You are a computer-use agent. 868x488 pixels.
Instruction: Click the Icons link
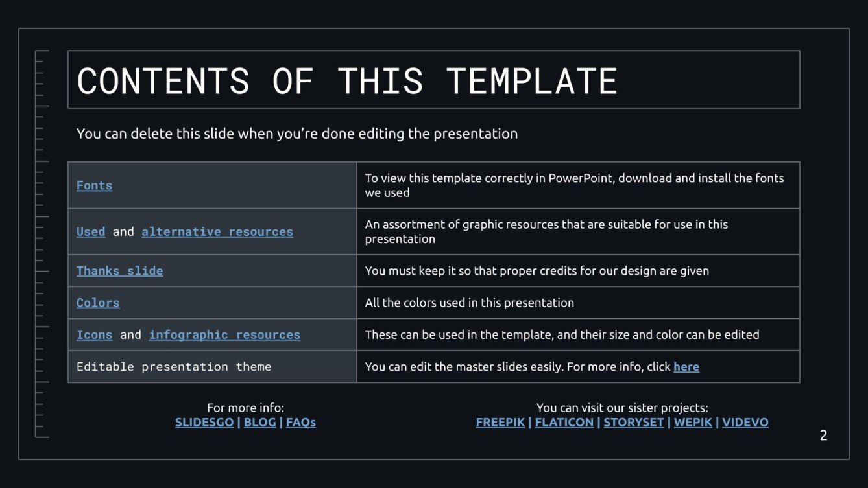(94, 334)
